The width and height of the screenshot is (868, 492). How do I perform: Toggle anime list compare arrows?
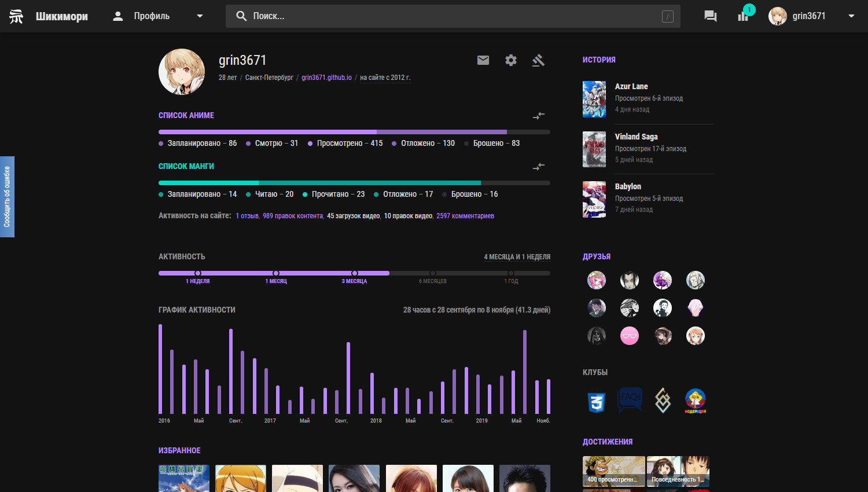click(x=539, y=116)
